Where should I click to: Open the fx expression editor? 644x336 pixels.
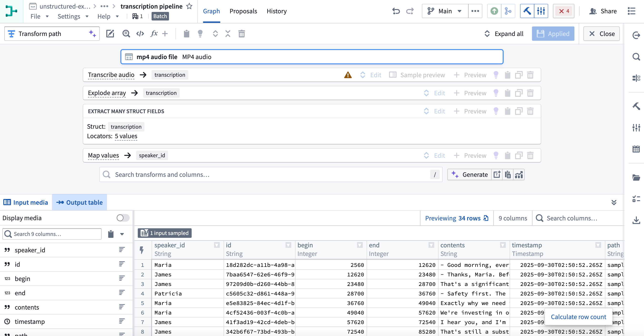pos(154,34)
